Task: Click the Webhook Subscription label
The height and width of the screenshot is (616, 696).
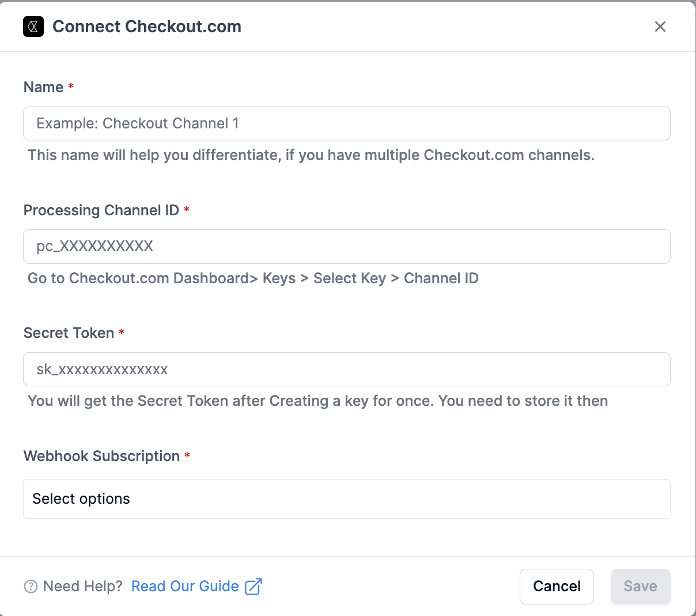Action: coord(101,456)
